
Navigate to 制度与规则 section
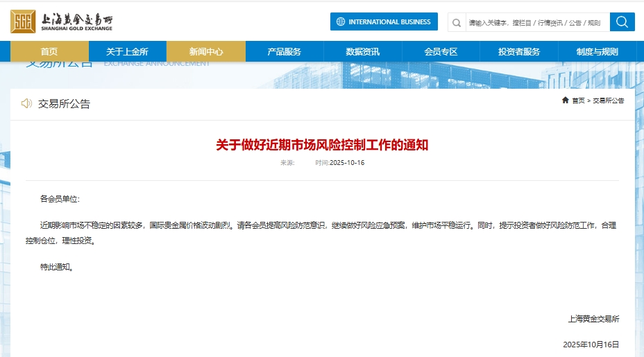coord(597,51)
